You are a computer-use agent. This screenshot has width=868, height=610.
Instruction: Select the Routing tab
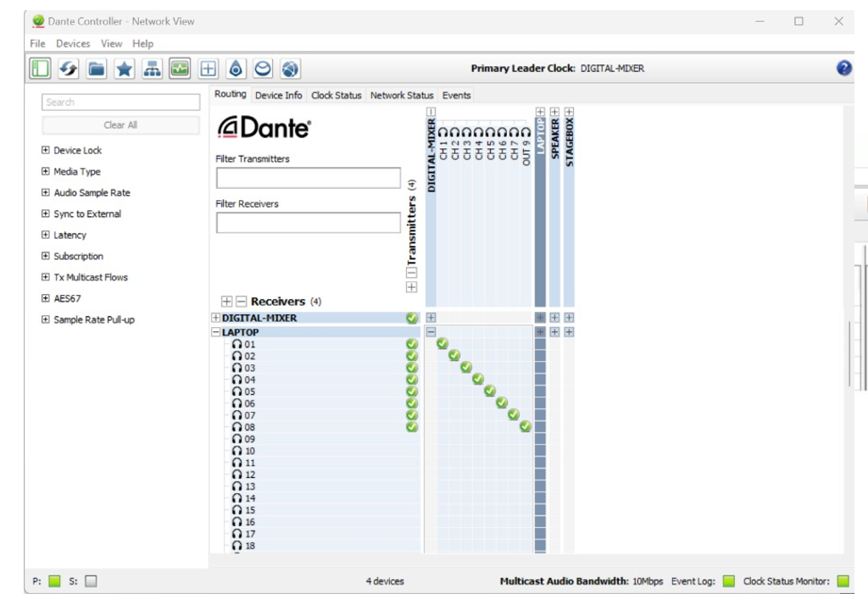pos(231,94)
